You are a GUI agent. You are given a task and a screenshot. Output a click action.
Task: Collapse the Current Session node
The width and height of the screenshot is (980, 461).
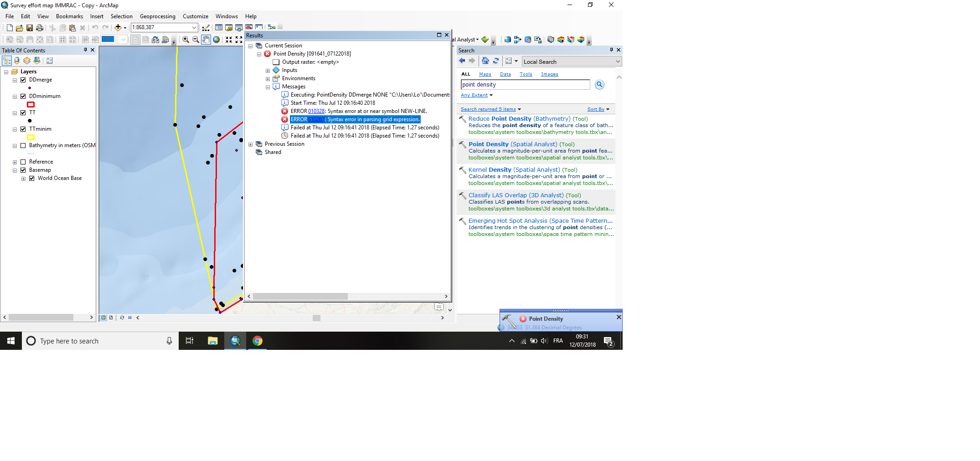[x=251, y=46]
